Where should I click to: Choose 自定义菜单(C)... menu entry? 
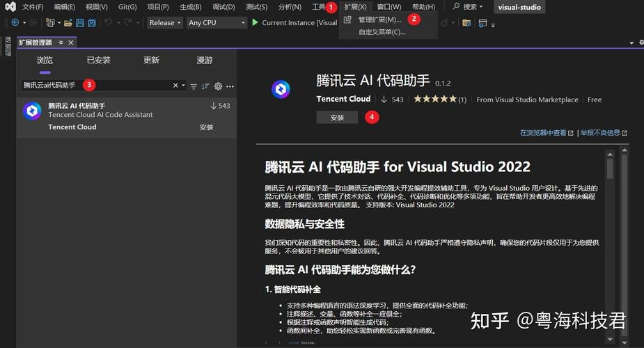click(382, 31)
